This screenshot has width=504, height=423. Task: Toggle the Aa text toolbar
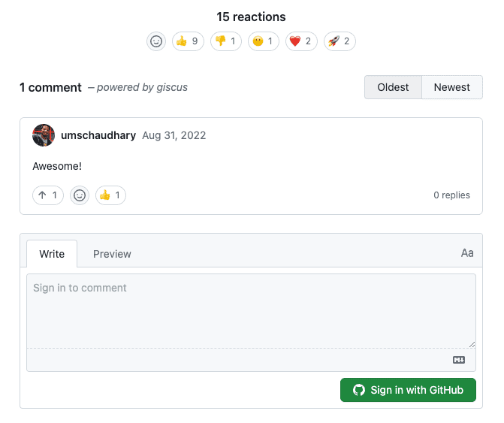(x=467, y=253)
